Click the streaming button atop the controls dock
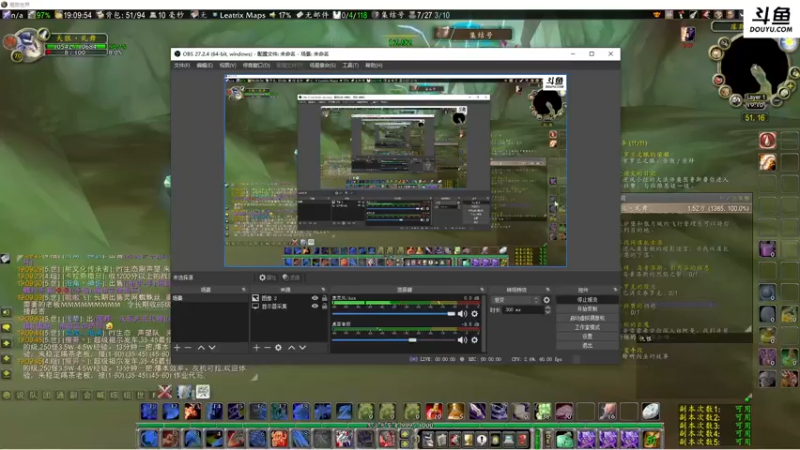Screen dimensions: 800x450 pyautogui.click(x=587, y=300)
